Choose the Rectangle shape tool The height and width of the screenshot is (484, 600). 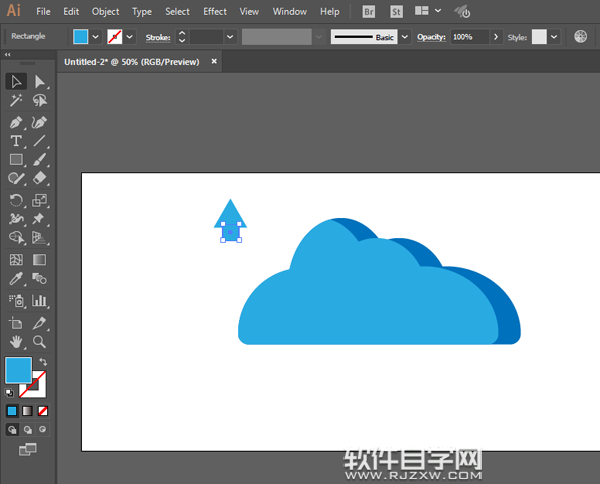click(16, 160)
